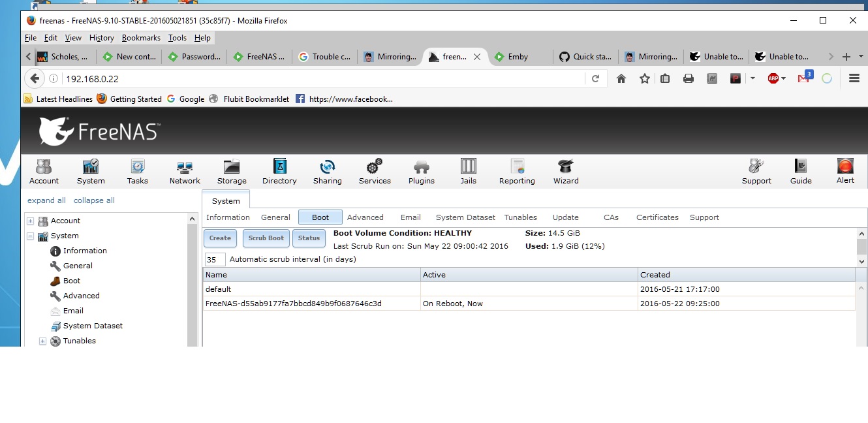Open the Getting Started bookmark
The height and width of the screenshot is (423, 868).
[x=129, y=99]
